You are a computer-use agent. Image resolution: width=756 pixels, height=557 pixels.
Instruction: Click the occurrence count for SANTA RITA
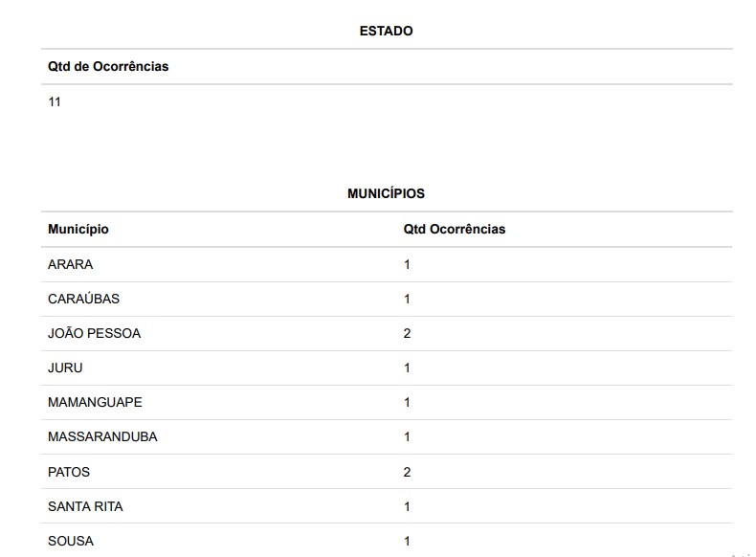[407, 506]
